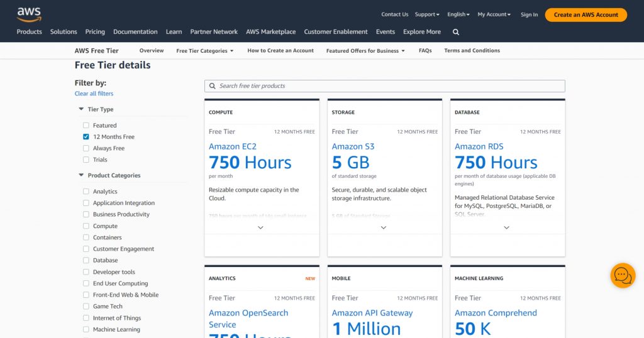Open the Pricing menu
644x338 pixels.
pos(95,32)
